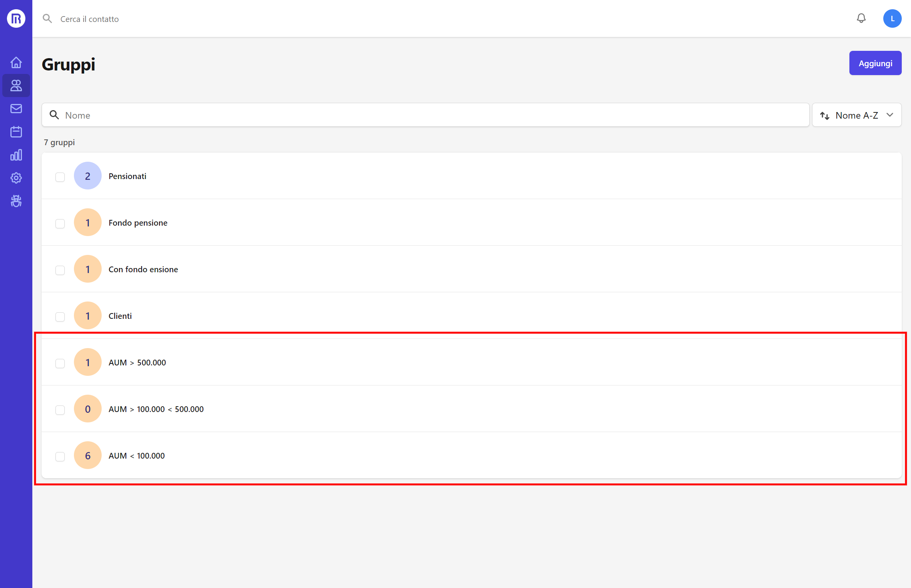Check the AUM < 100.000 checkbox
911x588 pixels.
(60, 456)
